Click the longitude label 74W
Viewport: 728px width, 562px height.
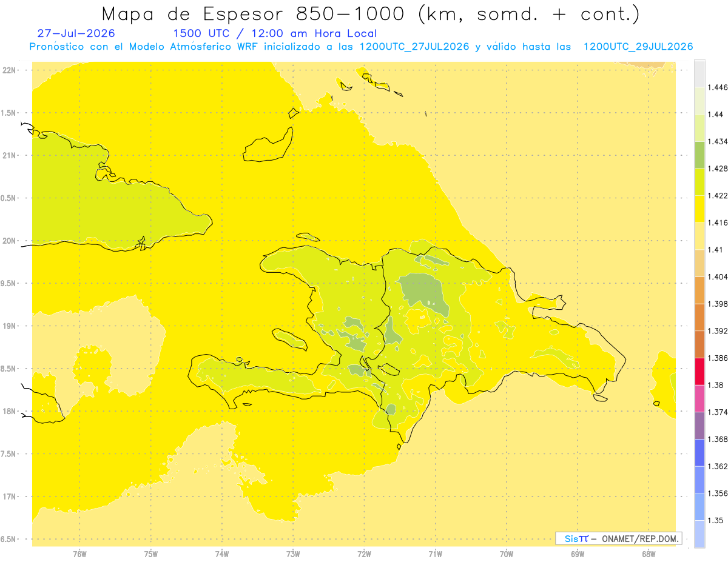(222, 555)
